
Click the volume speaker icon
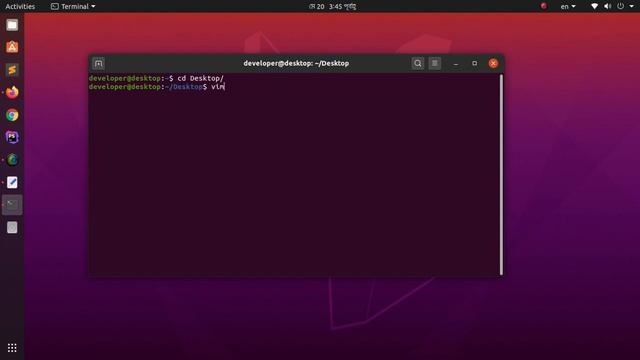click(607, 6)
